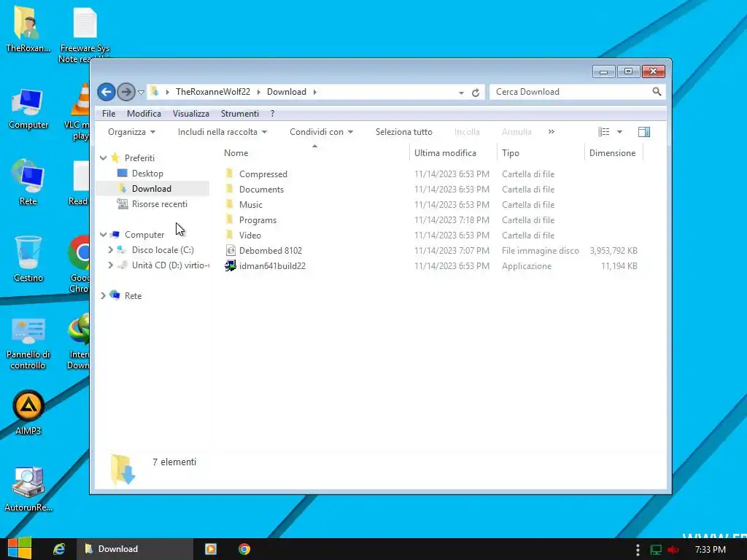747x560 pixels.
Task: Select the idman641build22 application icon
Action: (x=231, y=265)
